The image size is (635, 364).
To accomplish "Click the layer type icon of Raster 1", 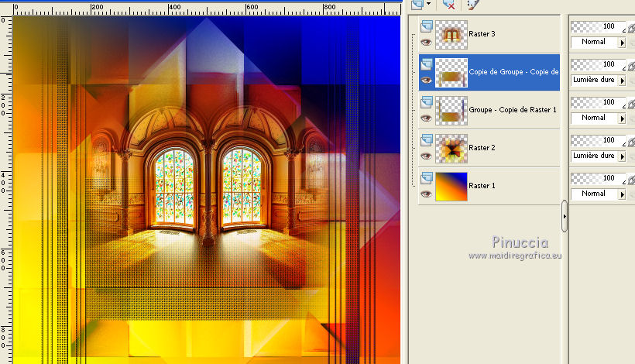I will pos(425,179).
